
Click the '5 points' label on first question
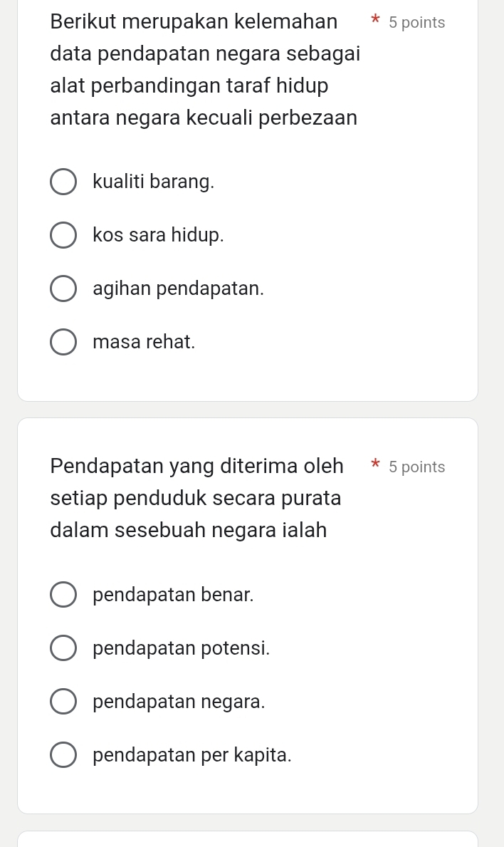click(417, 23)
